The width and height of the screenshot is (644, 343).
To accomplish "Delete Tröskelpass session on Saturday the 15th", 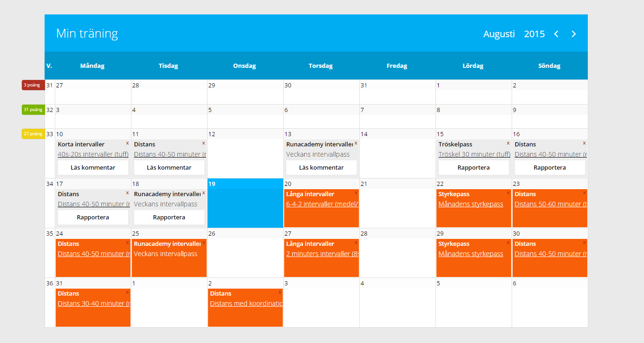I will 508,143.
